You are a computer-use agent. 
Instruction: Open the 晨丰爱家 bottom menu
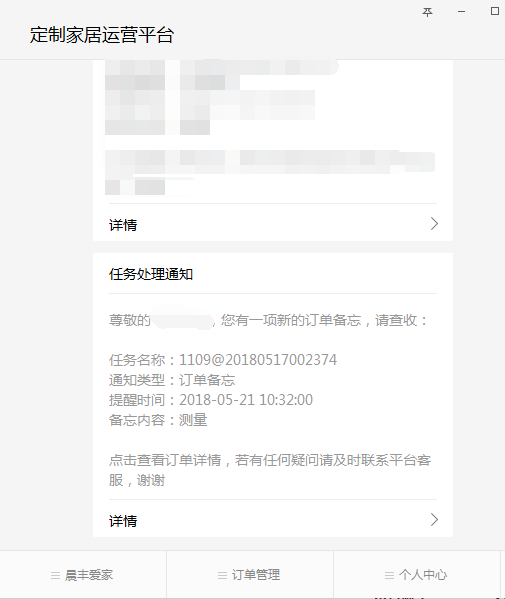[83, 575]
